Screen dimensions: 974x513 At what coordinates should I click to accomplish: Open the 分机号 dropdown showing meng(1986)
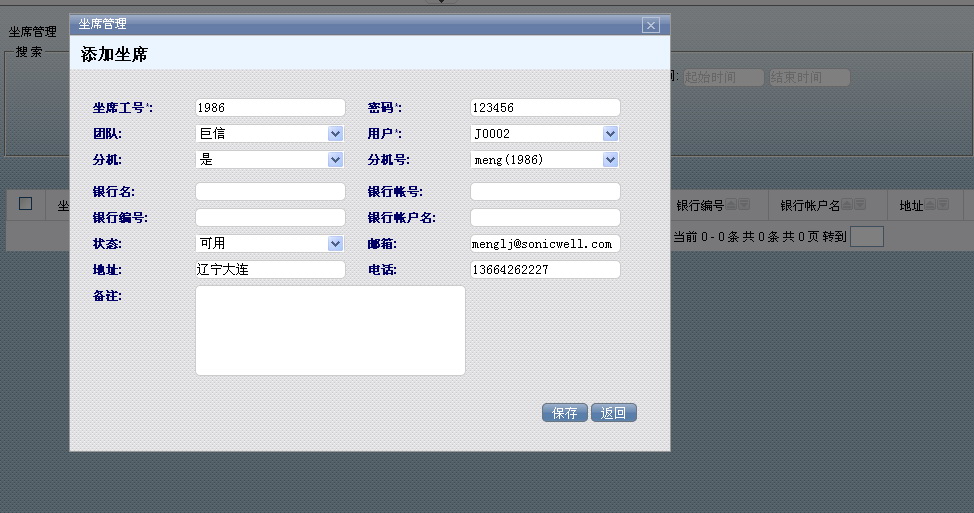pos(545,160)
